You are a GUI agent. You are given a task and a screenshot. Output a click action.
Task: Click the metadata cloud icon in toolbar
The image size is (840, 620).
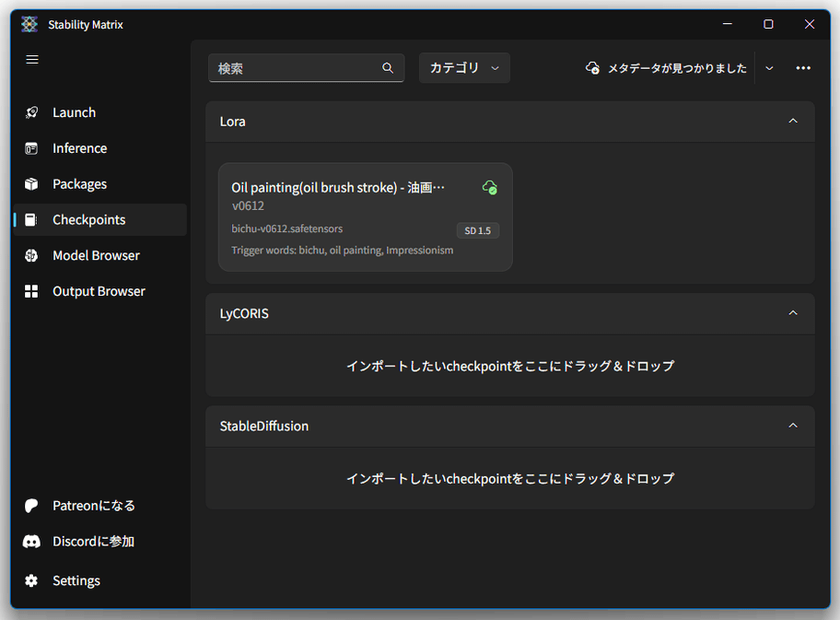point(592,68)
